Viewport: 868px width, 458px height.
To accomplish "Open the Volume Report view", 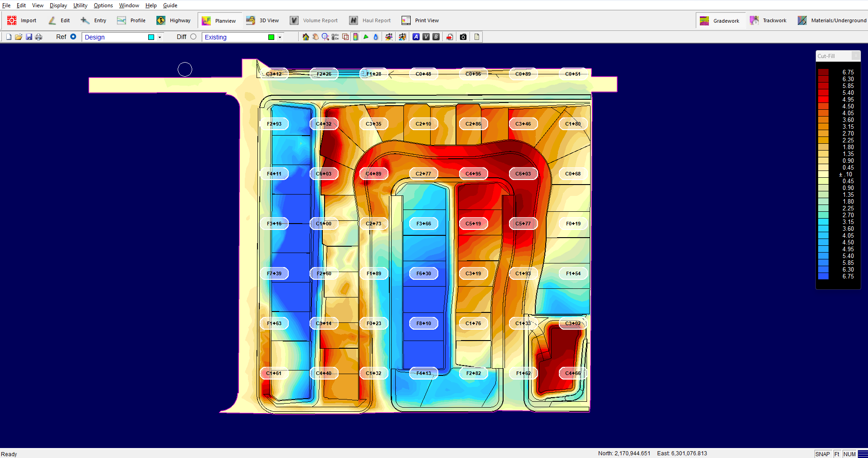I will click(x=314, y=20).
